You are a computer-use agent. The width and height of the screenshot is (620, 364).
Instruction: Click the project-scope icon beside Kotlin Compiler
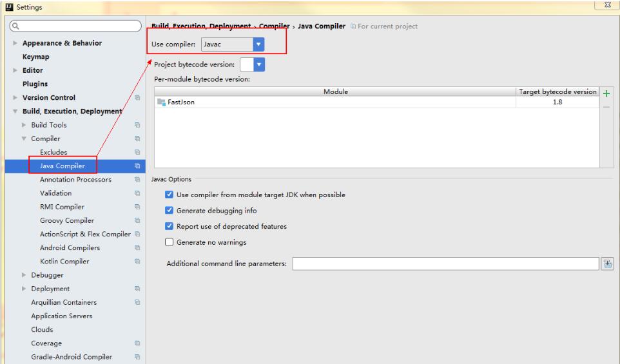(137, 262)
